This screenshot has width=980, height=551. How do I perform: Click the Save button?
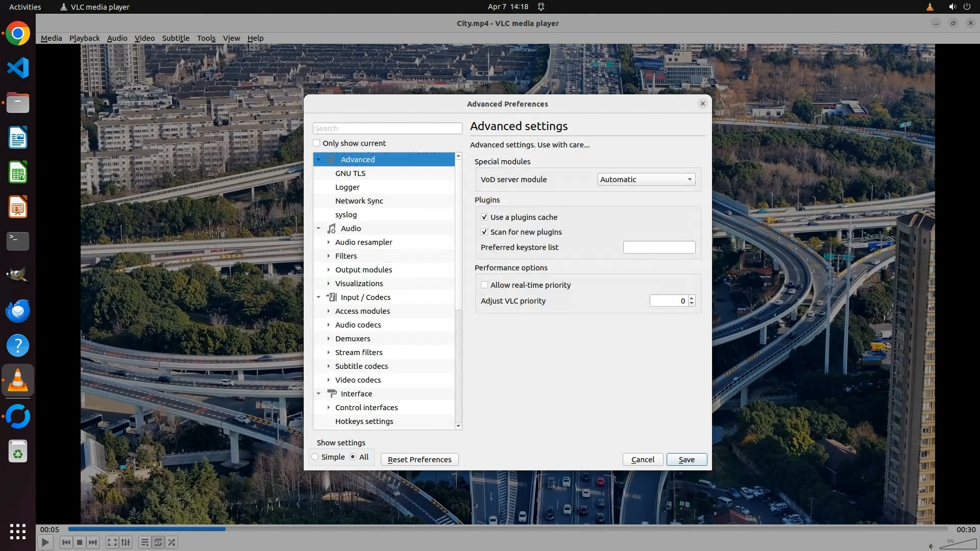[686, 459]
